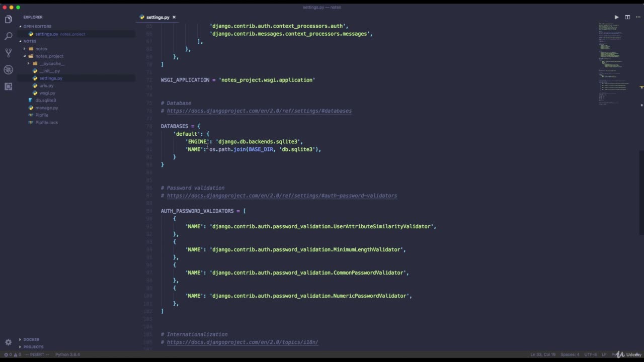Click 'django.db.backends.sqlite3' string
644x362 pixels.
(x=258, y=142)
